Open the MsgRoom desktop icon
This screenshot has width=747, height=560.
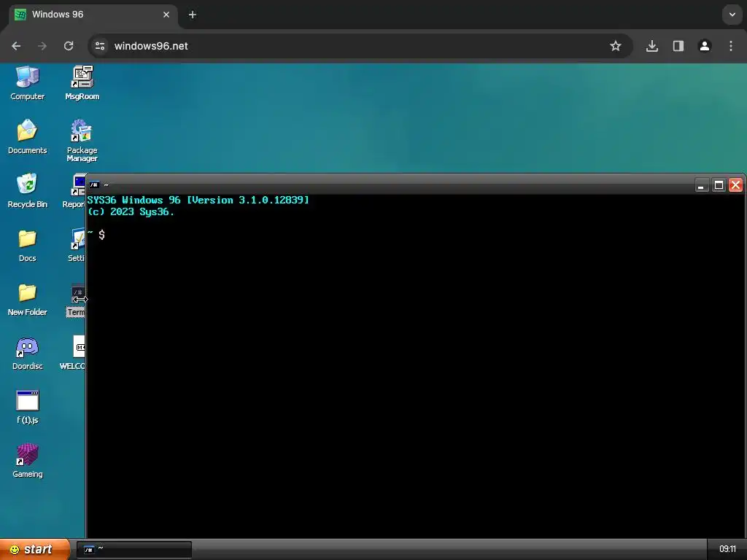tap(82, 83)
